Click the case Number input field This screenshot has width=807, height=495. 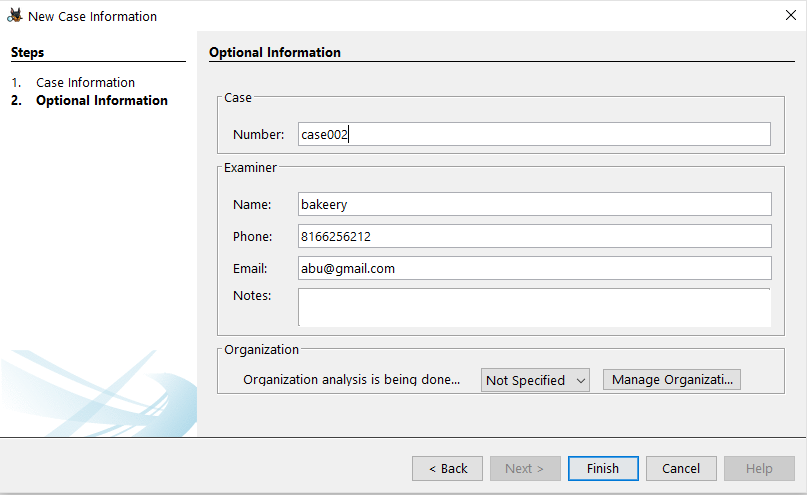click(x=534, y=135)
